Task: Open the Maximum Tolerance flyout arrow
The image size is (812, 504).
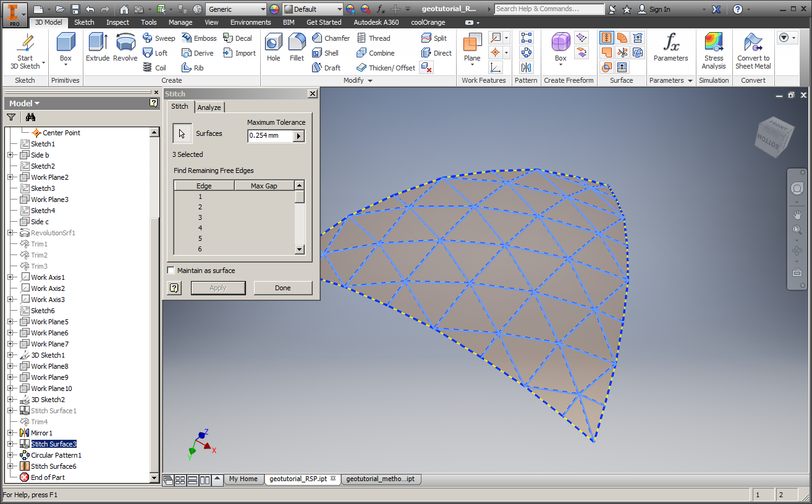Action: click(299, 135)
